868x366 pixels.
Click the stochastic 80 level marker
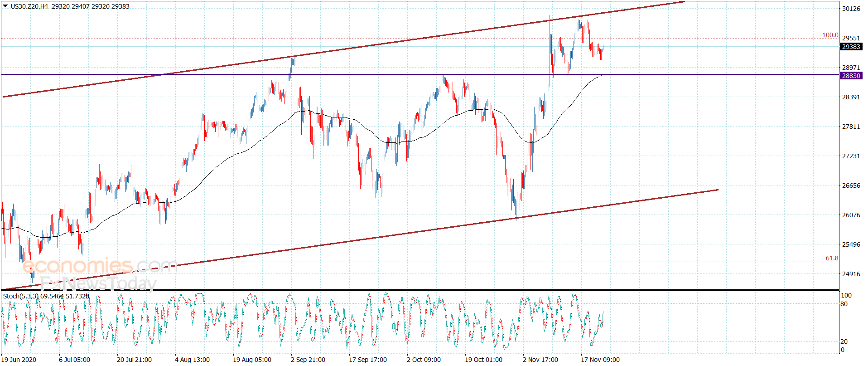(x=844, y=304)
